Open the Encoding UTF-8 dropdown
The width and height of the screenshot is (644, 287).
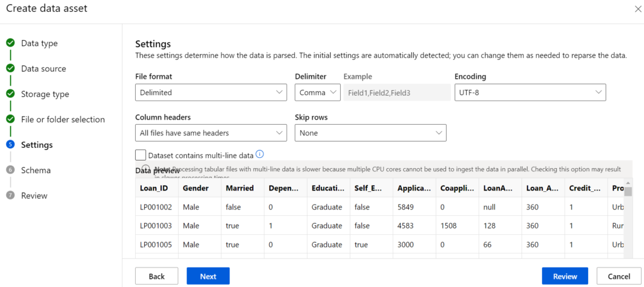(530, 93)
